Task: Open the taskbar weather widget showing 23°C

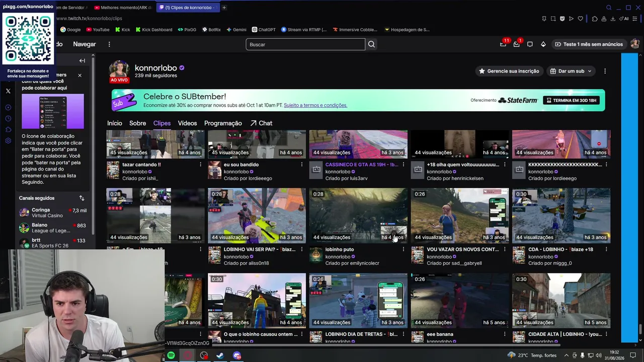Action: (531, 355)
